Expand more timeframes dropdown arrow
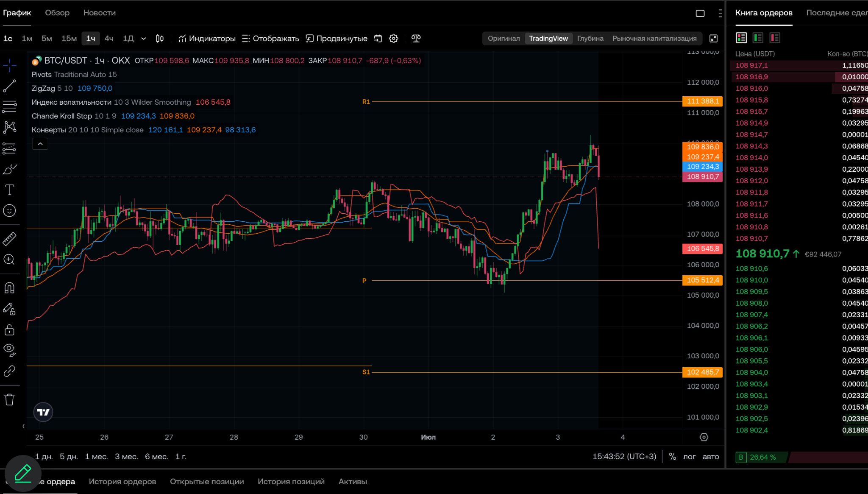Image resolution: width=868 pixels, height=494 pixels. pyautogui.click(x=144, y=39)
